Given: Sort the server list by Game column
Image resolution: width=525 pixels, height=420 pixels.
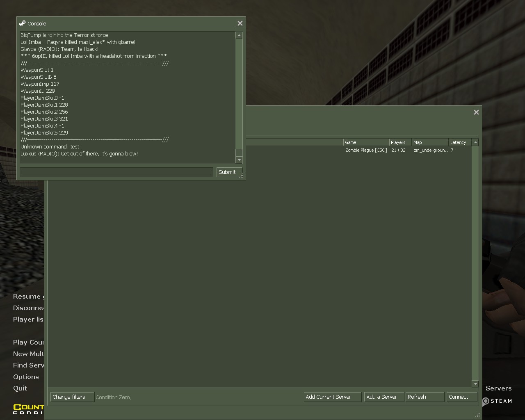Looking at the screenshot, I should (x=365, y=142).
